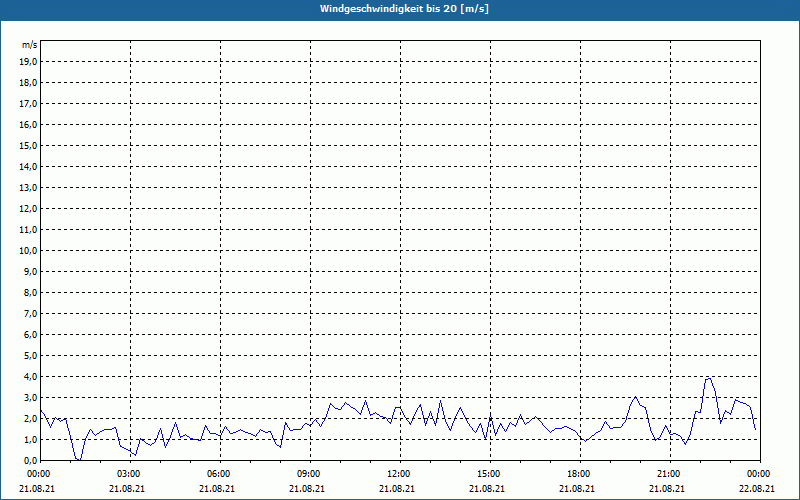Select the '12:00' x-axis time label
This screenshot has height=500, width=800.
point(399,474)
